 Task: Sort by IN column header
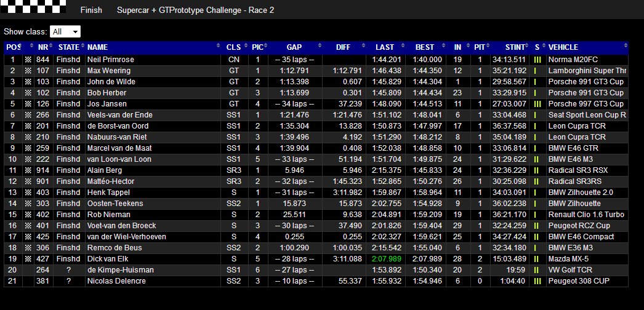458,47
